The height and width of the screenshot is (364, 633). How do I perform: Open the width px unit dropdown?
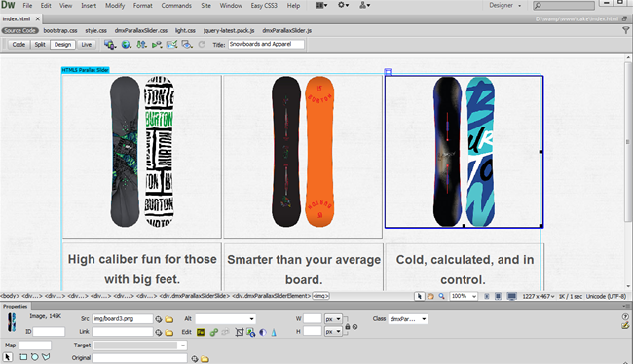333,319
